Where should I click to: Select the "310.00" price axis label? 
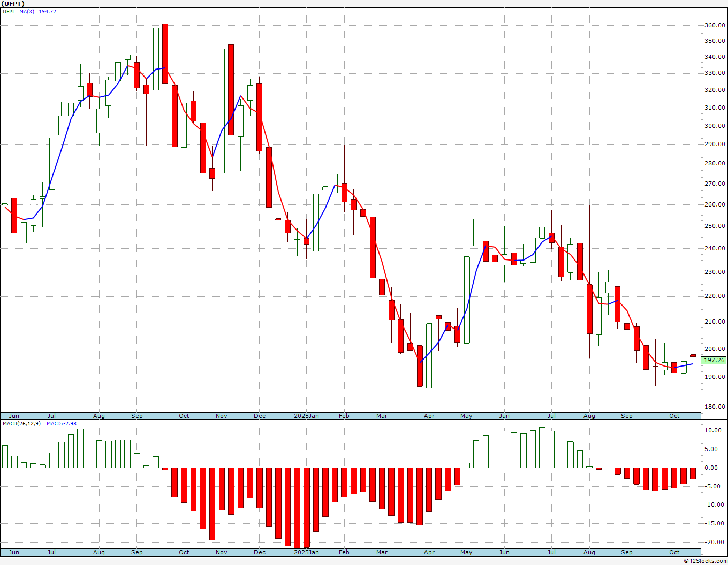[715, 108]
